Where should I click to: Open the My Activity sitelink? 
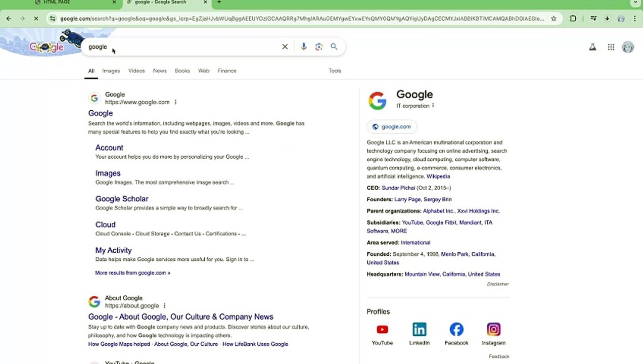coord(113,250)
